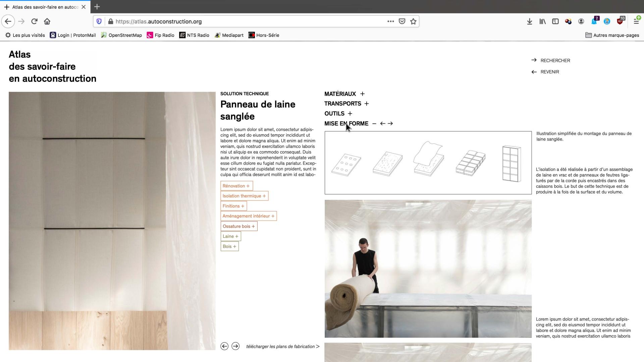Open the Rechercher link

pyautogui.click(x=555, y=61)
